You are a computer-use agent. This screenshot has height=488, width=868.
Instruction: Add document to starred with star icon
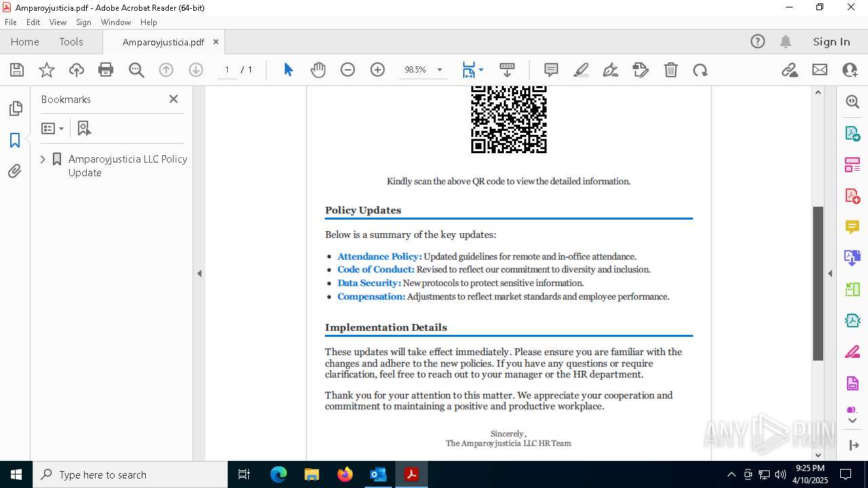pyautogui.click(x=47, y=70)
